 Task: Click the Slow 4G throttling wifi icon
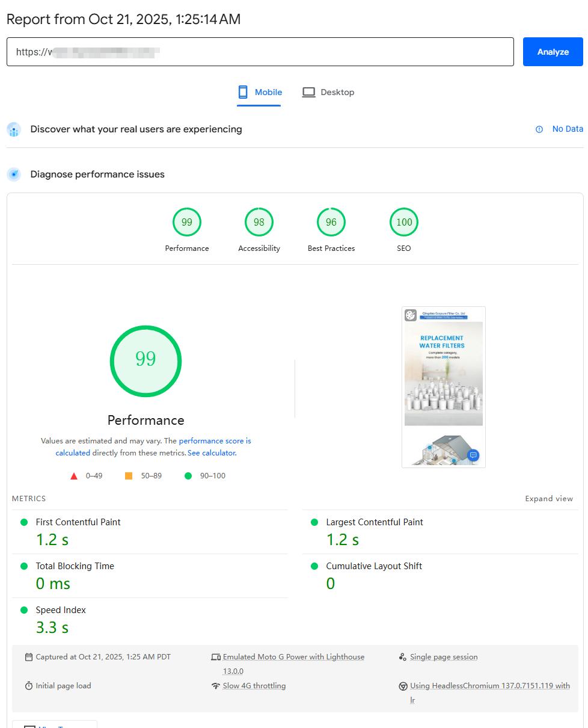(x=216, y=686)
